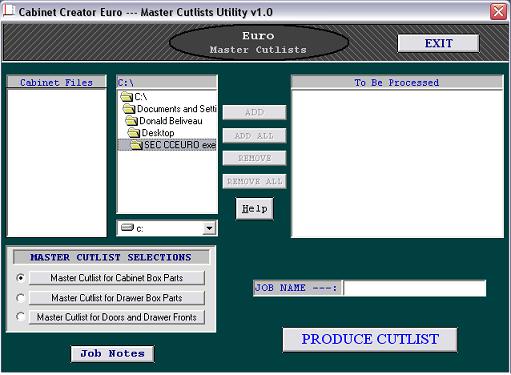The height and width of the screenshot is (375, 511).
Task: Click PRODUCE CUTLIST
Action: (x=370, y=339)
